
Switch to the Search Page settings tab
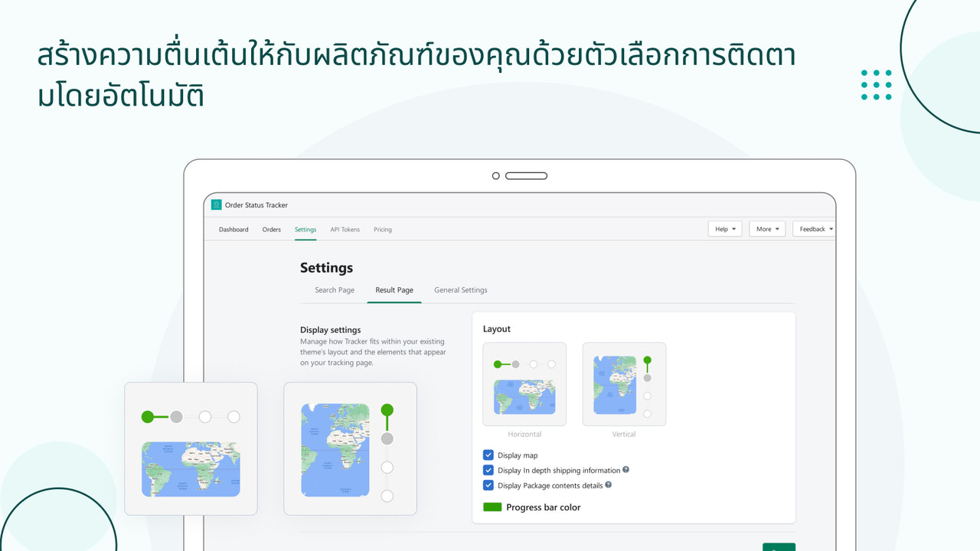335,290
